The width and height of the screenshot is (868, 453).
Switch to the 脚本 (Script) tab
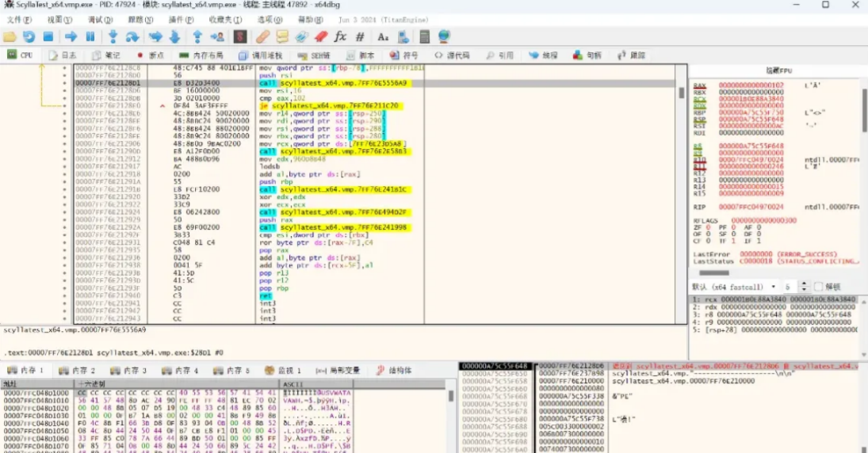(361, 55)
